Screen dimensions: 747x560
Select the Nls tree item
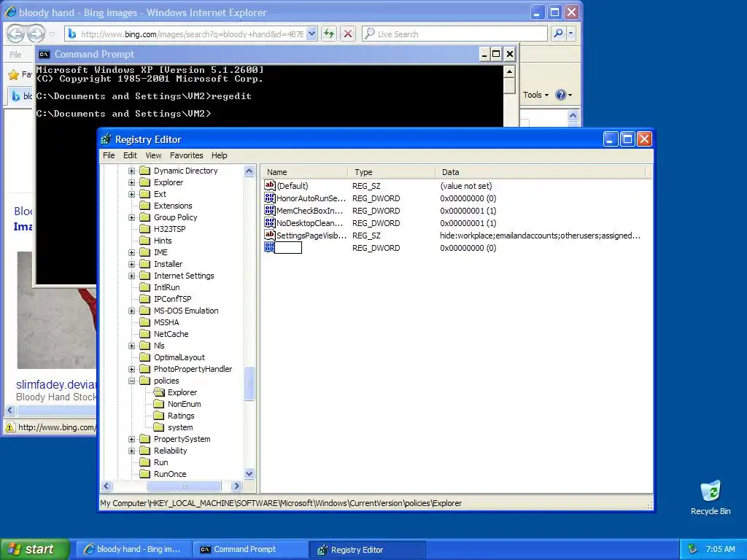pos(159,346)
